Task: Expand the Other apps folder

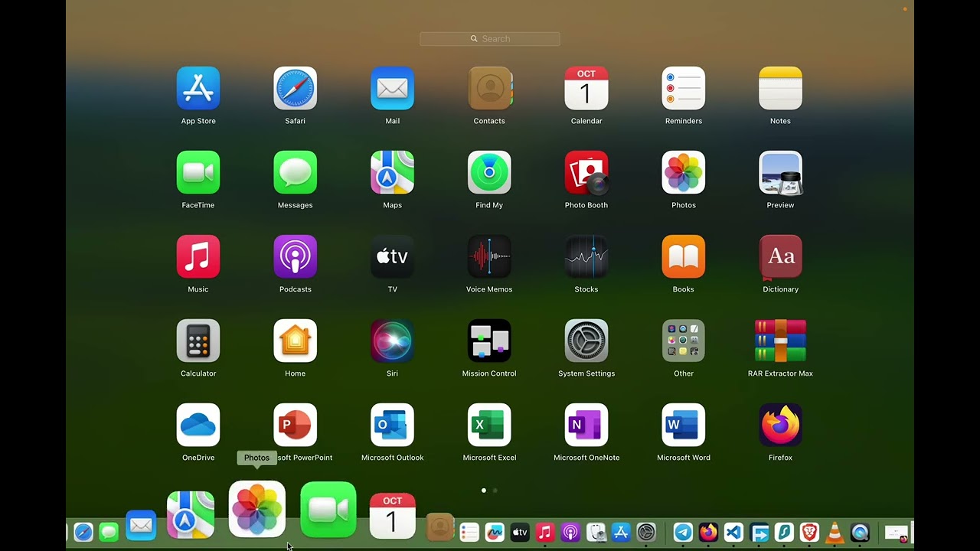Action: (x=683, y=341)
